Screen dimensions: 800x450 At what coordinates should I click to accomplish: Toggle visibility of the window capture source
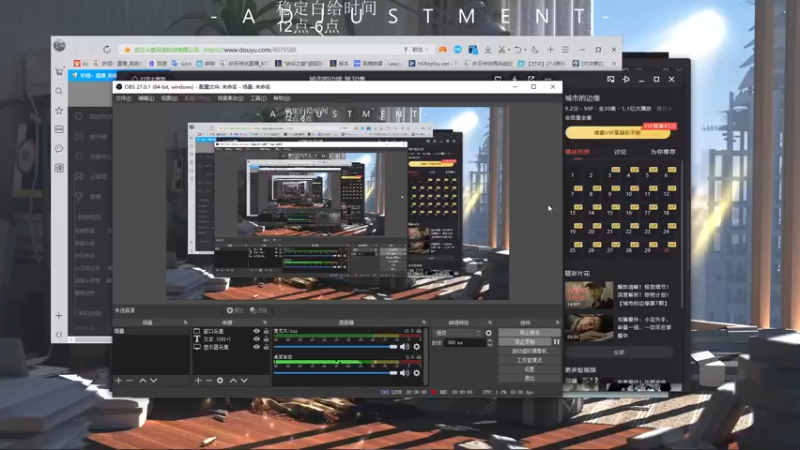pos(257,331)
